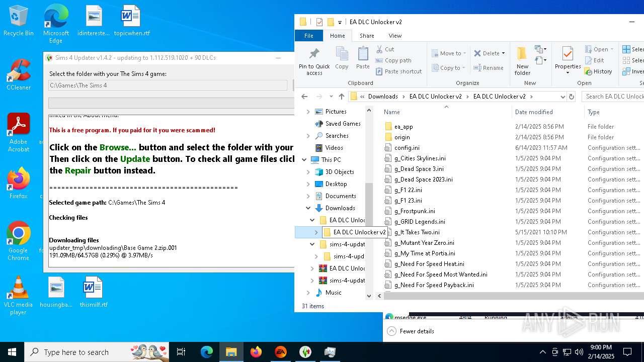
Task: Sort files by Name column
Action: [392, 112]
